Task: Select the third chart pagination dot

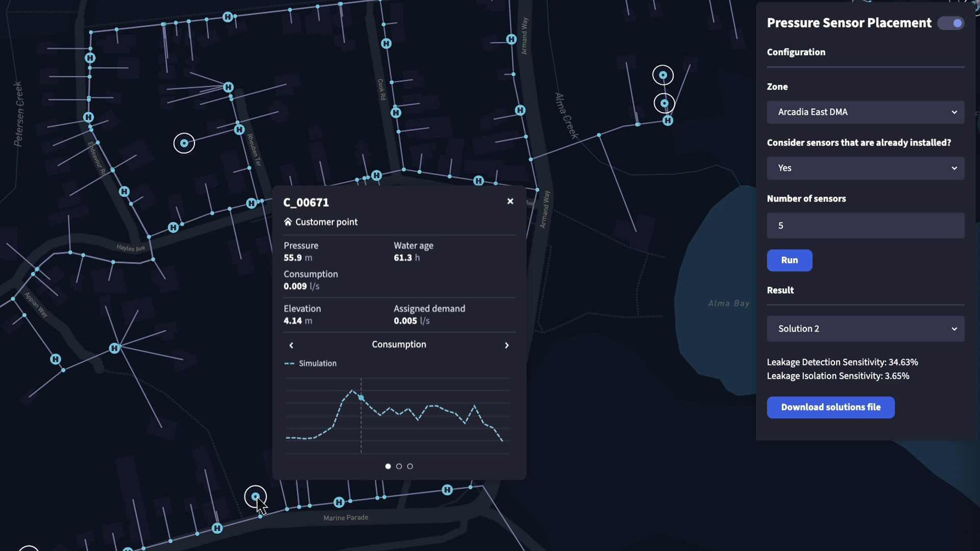Action: [x=410, y=466]
